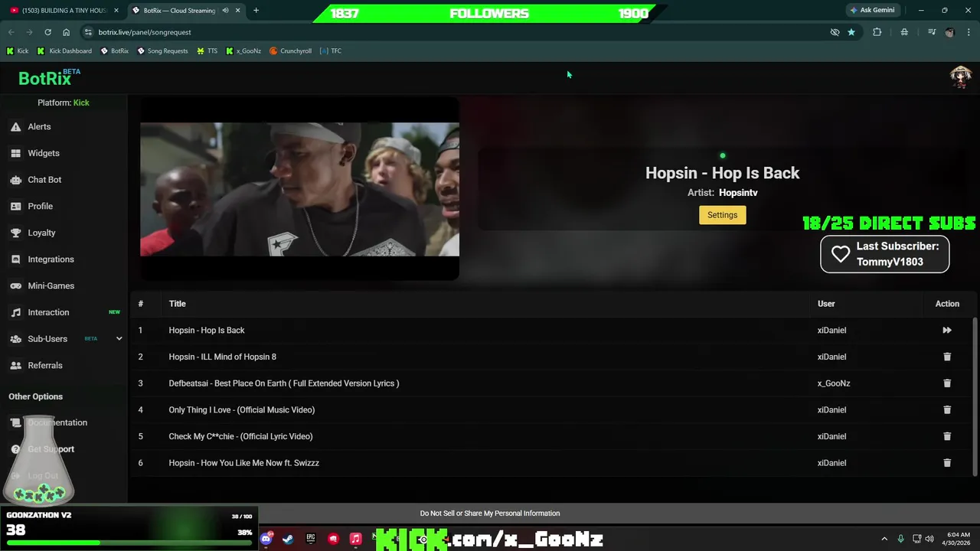
Task: Open the Kick bookmark
Action: pos(18,51)
